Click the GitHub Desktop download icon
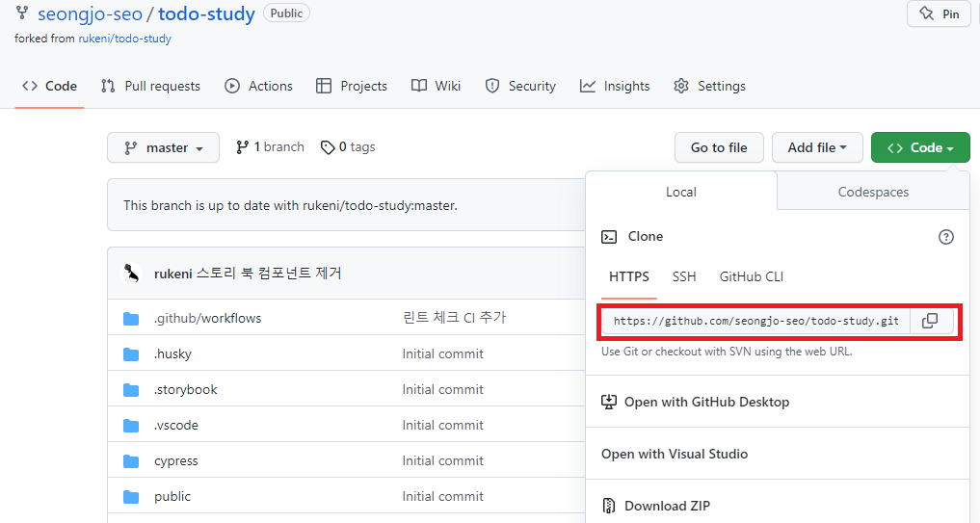Screen dimensions: 980x523 point(609,402)
